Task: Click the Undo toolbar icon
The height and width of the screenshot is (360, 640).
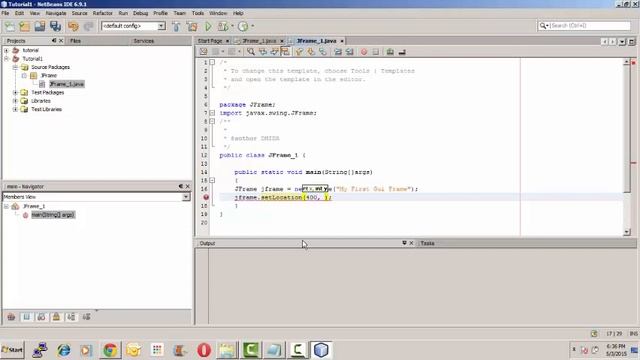Action: tap(73, 27)
